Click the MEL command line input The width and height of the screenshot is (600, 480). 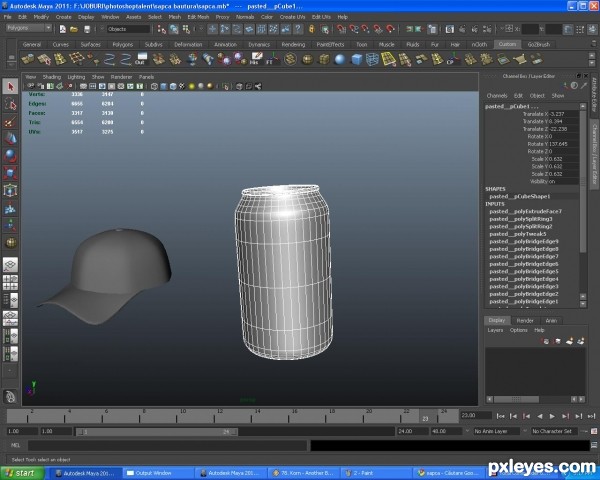[x=167, y=445]
